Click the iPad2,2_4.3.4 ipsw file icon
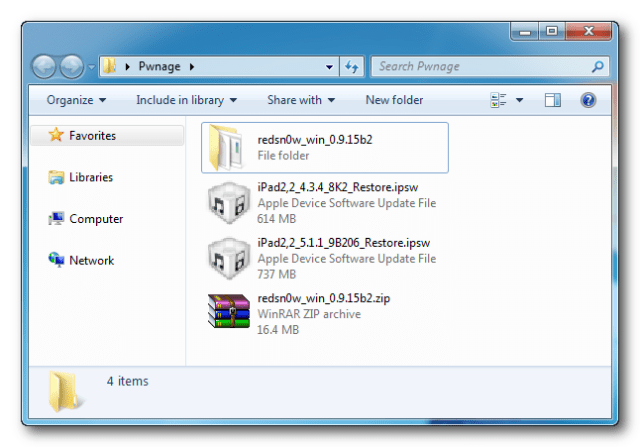Image resolution: width=640 pixels, height=447 pixels. tap(229, 203)
